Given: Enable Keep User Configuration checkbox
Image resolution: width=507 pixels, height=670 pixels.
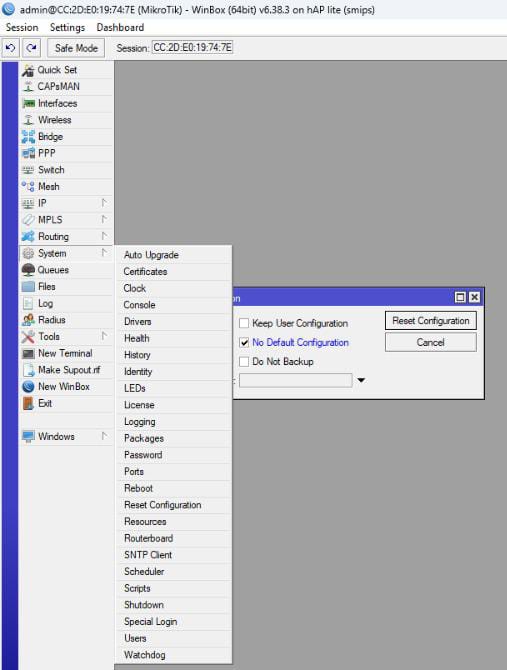Looking at the screenshot, I should coord(244,323).
